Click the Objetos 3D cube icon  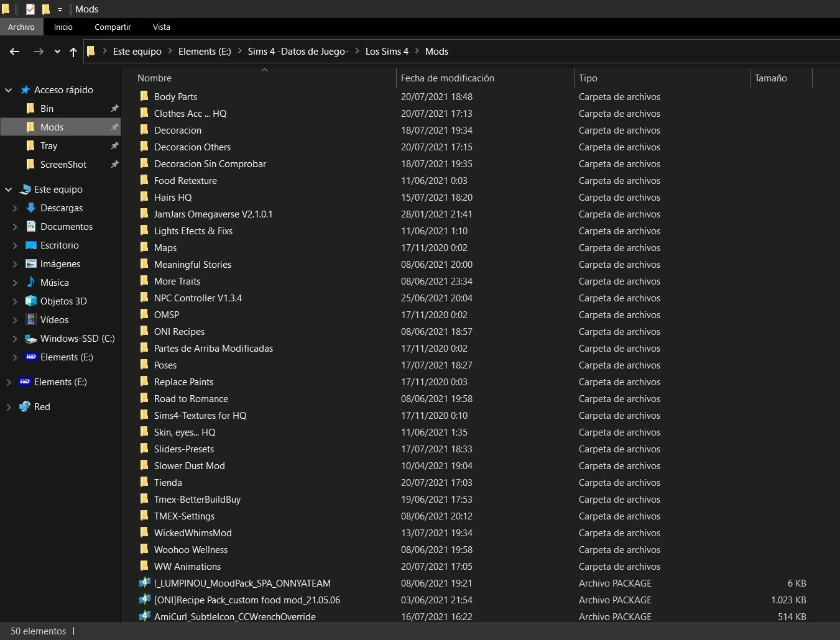pyautogui.click(x=30, y=301)
